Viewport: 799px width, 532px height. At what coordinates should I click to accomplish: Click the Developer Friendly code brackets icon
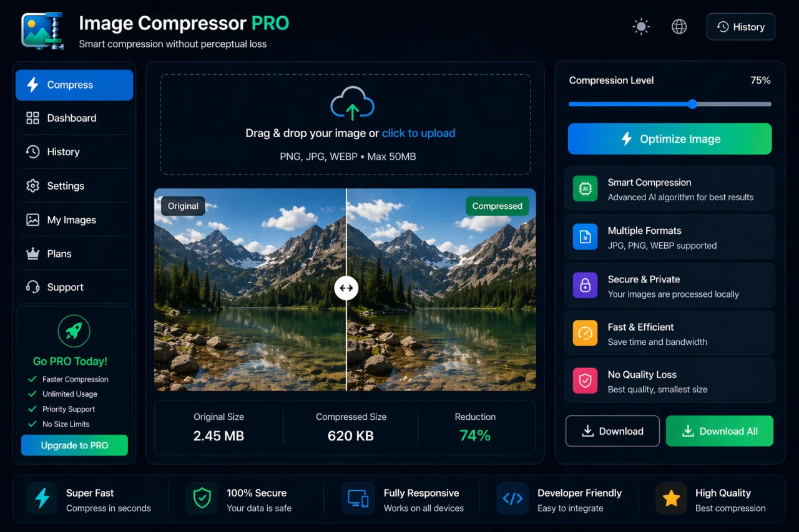pos(512,498)
